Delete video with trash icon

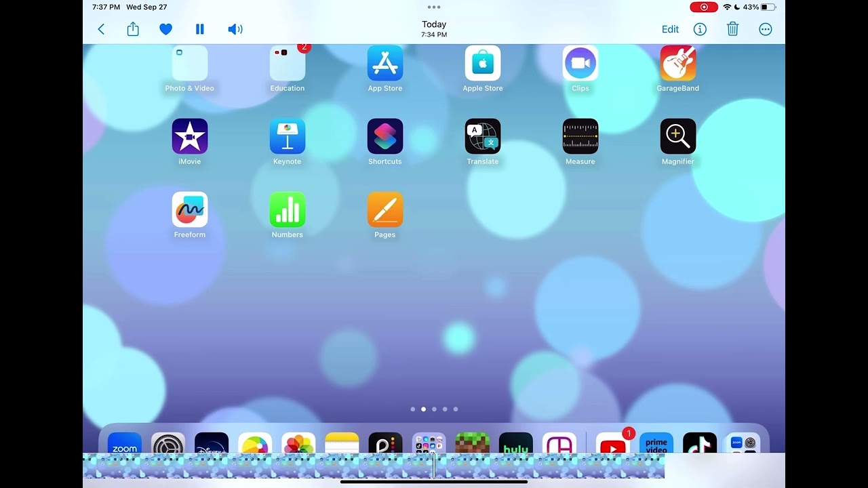(732, 29)
